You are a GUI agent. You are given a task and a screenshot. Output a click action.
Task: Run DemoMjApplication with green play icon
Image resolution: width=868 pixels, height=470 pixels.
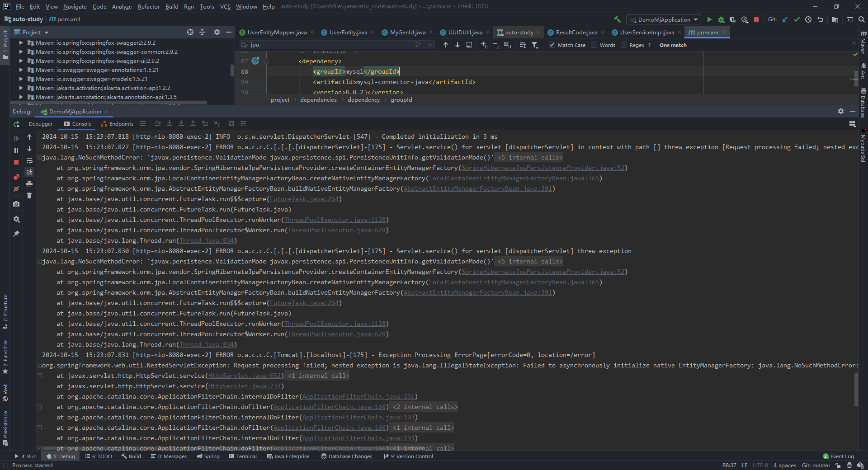coord(709,19)
